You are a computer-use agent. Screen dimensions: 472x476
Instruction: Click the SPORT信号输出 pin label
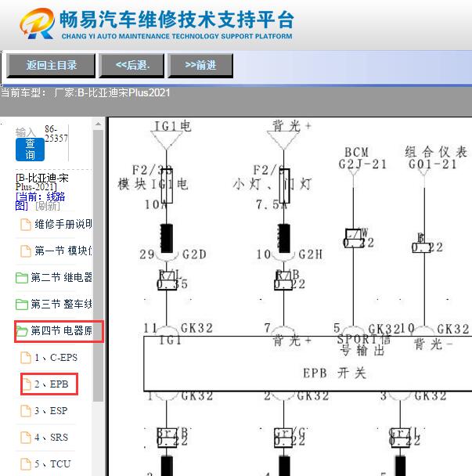click(x=363, y=344)
